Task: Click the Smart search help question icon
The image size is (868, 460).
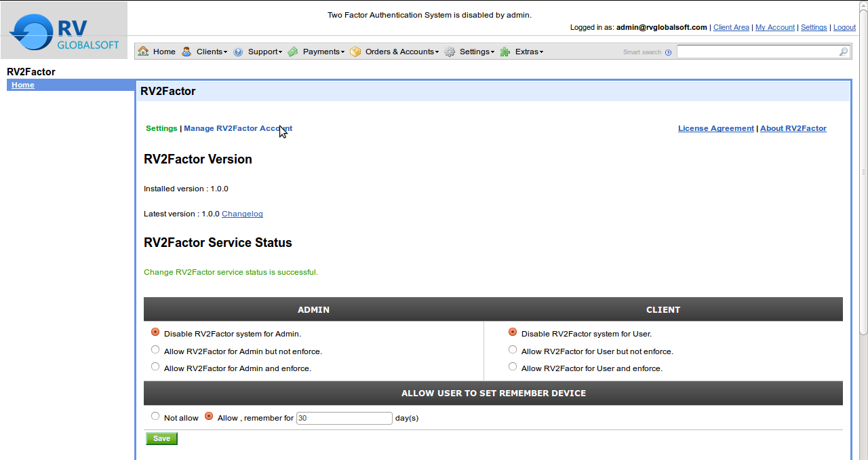Action: [x=668, y=52]
